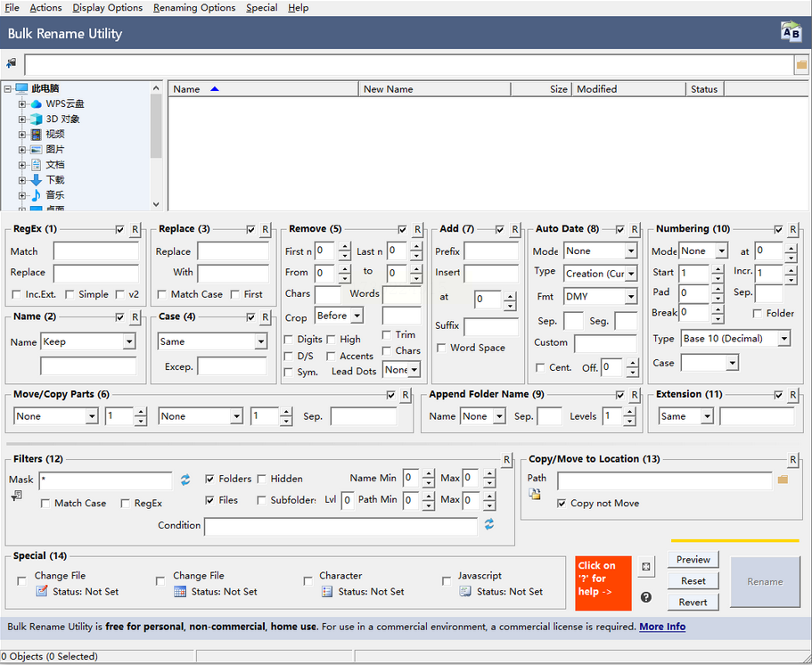Open the Fmt DMY dropdown
812x665 pixels.
tap(631, 297)
